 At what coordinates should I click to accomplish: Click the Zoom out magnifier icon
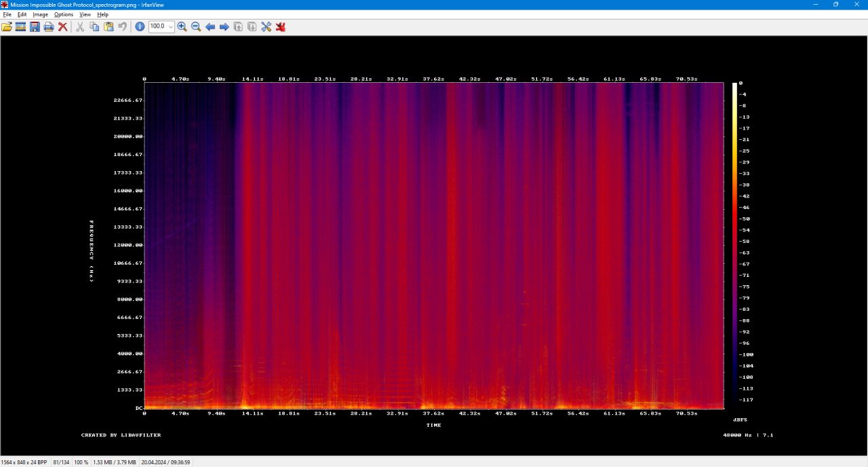(196, 26)
